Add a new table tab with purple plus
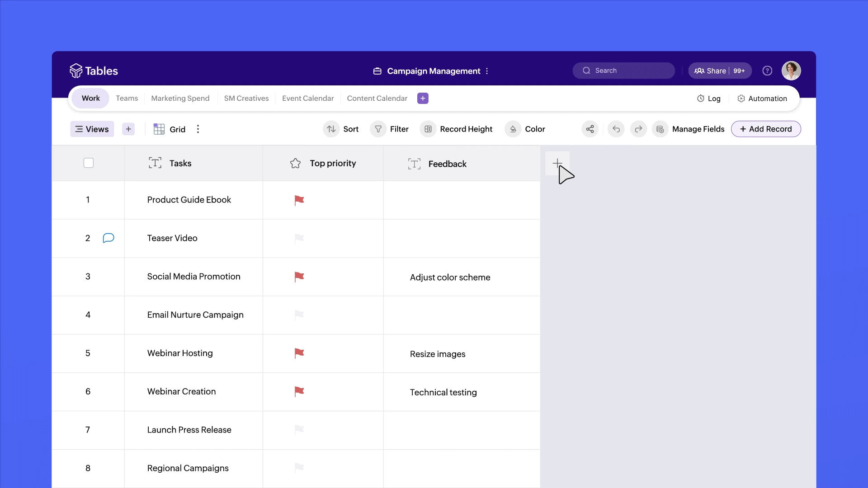The width and height of the screenshot is (868, 488). click(x=423, y=99)
